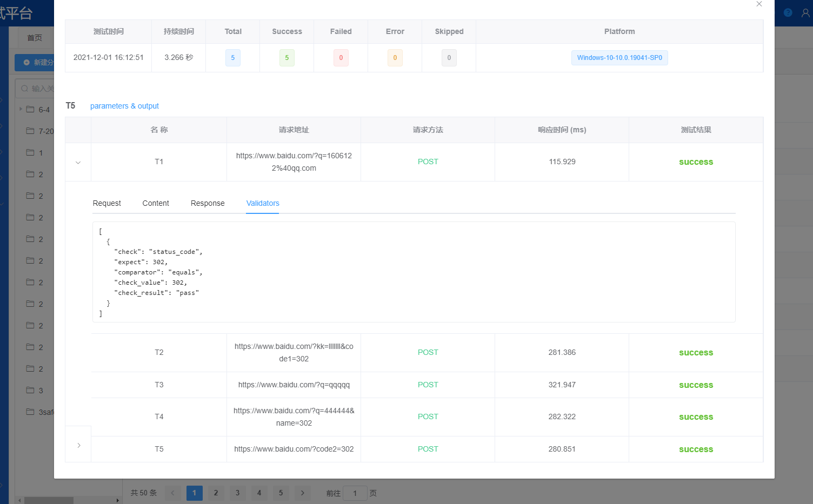Go to pagination page 4
This screenshot has height=504, width=813.
pyautogui.click(x=259, y=493)
